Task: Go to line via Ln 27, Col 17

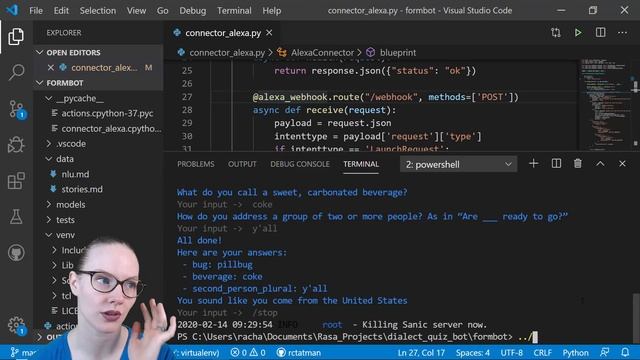Action: tap(421, 352)
